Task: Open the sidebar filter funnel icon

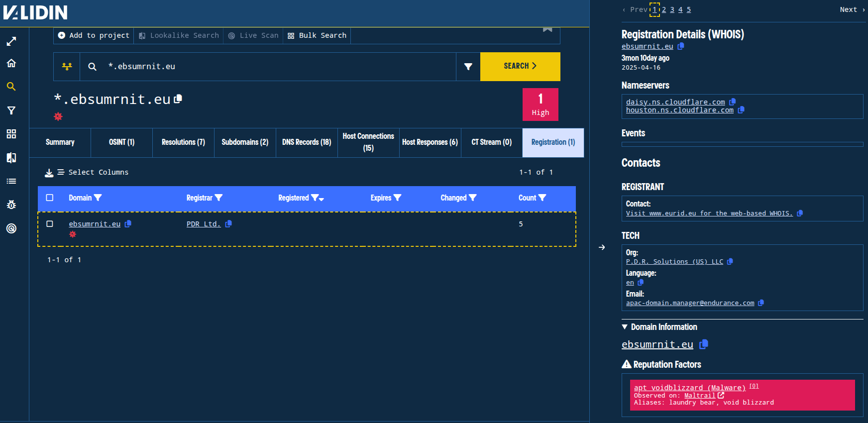Action: (x=11, y=110)
